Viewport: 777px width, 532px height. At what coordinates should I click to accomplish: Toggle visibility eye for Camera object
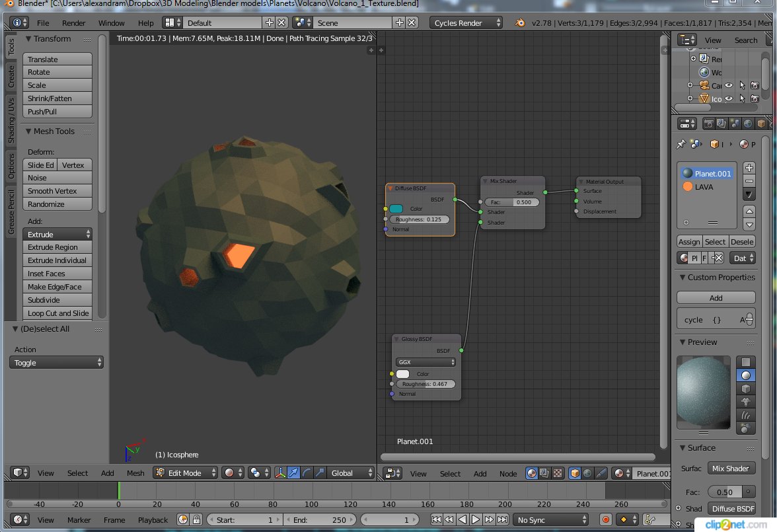(x=729, y=85)
